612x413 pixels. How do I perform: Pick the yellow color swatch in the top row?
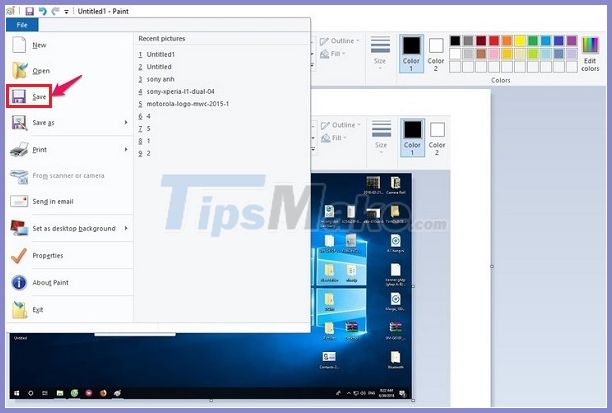[x=520, y=40]
